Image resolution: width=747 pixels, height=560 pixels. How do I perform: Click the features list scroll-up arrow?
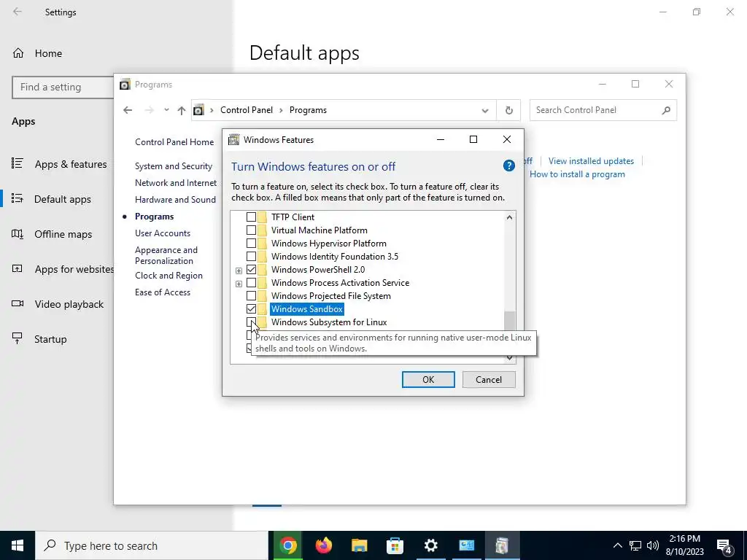(509, 217)
